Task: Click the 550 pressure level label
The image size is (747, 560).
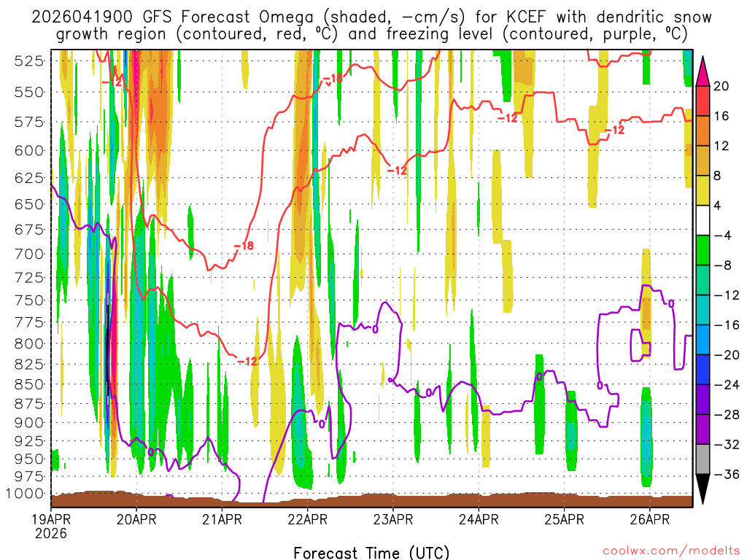Action: point(29,92)
